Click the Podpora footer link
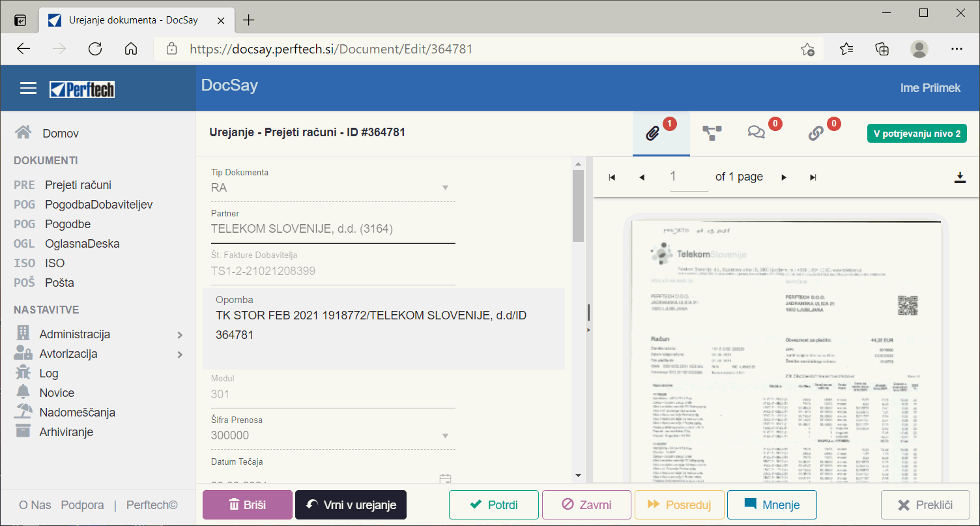980x526 pixels. (82, 505)
